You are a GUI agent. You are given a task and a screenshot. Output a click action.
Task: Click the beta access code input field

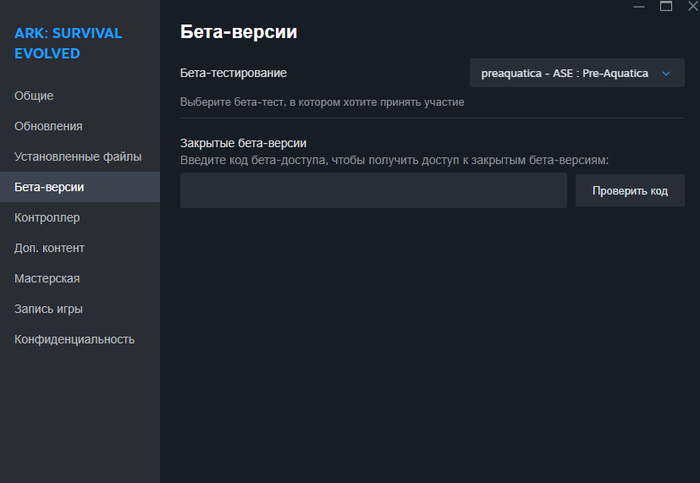pyautogui.click(x=373, y=191)
